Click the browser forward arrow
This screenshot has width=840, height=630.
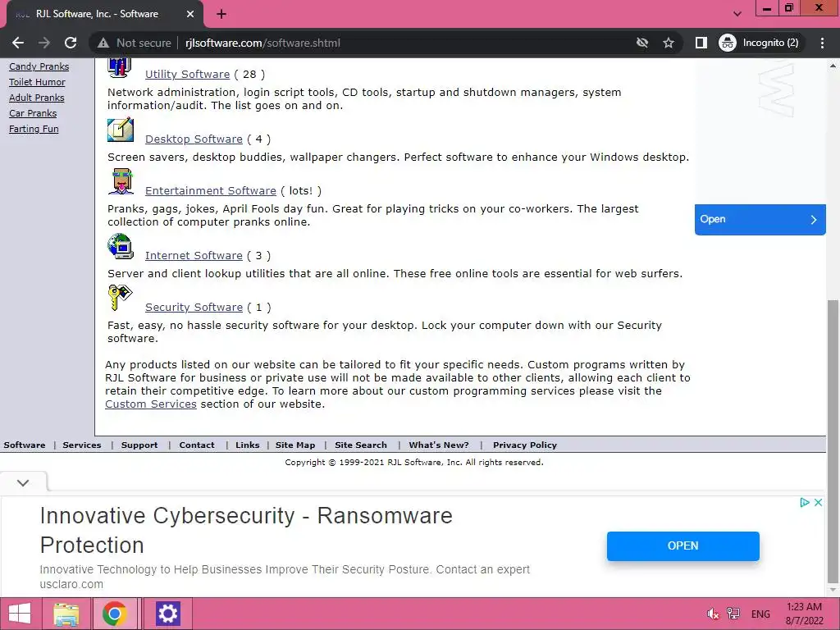point(44,43)
